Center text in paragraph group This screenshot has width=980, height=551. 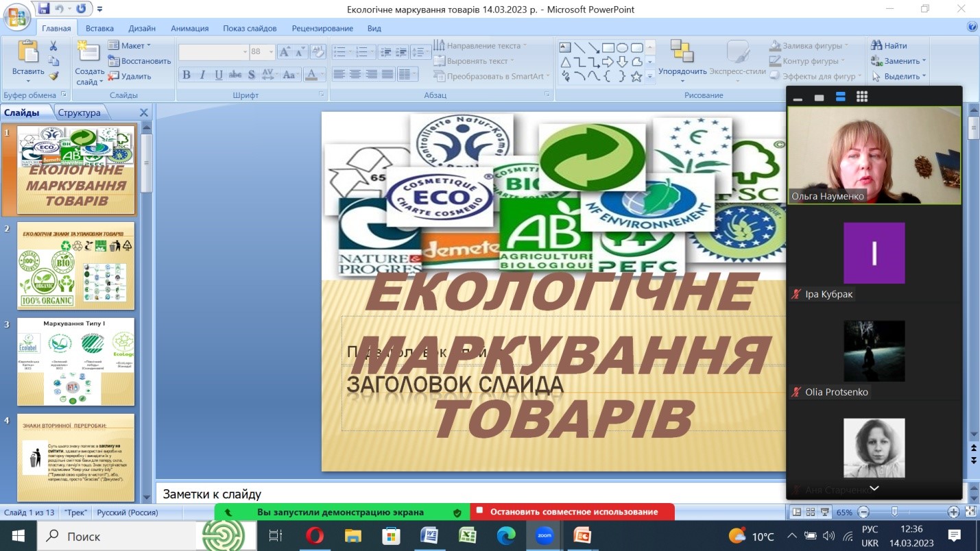(x=356, y=75)
